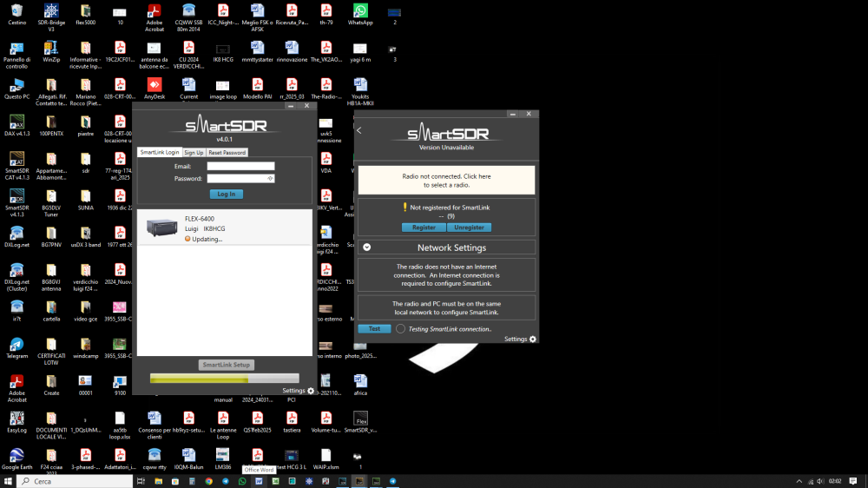This screenshot has width=868, height=488.
Task: Open Pannello di controllo icon
Action: (16, 55)
